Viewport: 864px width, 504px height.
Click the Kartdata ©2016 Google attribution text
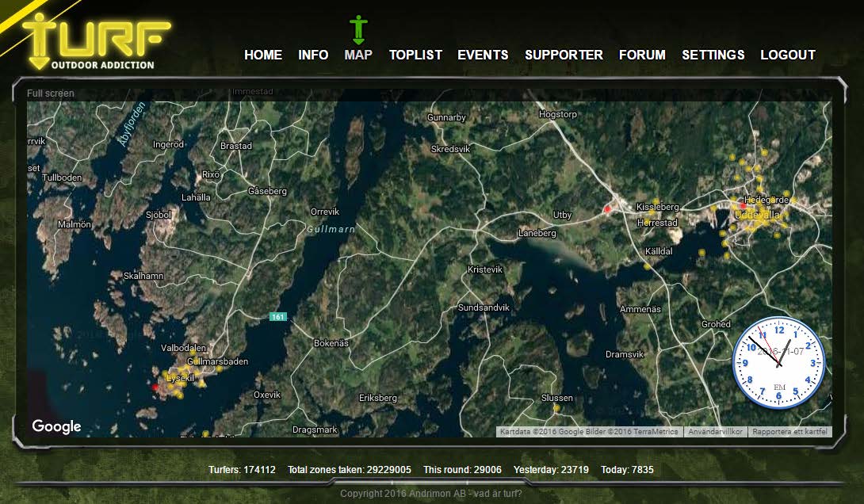pyautogui.click(x=590, y=432)
